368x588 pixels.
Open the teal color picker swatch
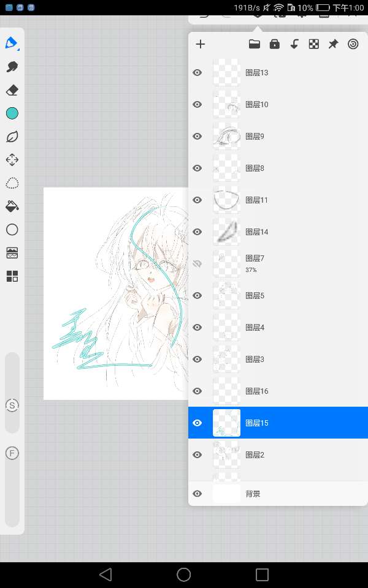click(12, 113)
